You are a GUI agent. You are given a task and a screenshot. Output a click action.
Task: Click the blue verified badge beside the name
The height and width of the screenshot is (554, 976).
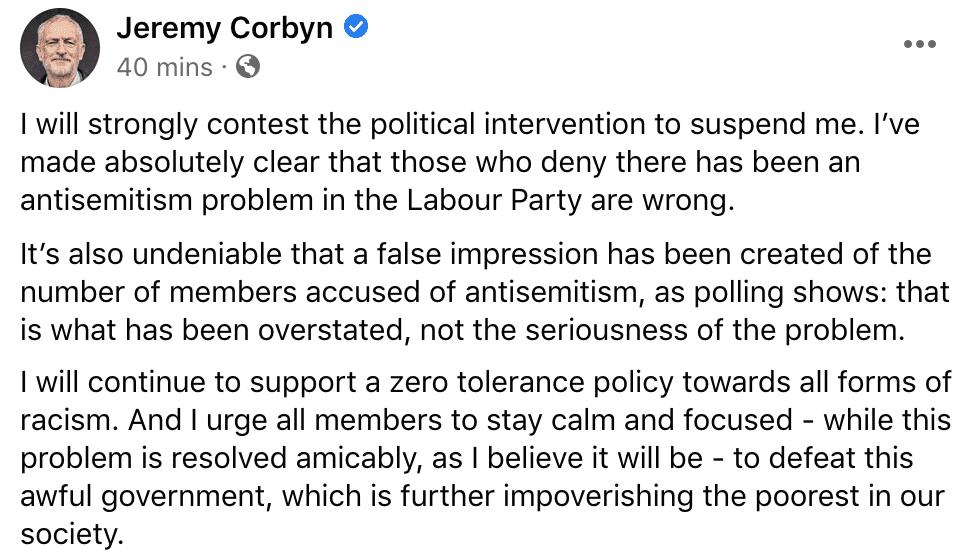tap(356, 27)
